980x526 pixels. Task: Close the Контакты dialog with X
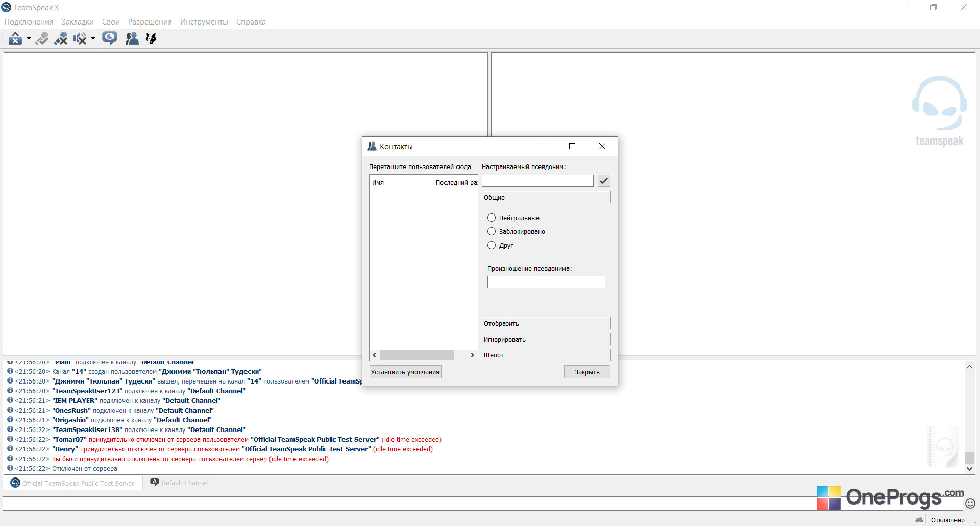pyautogui.click(x=602, y=146)
